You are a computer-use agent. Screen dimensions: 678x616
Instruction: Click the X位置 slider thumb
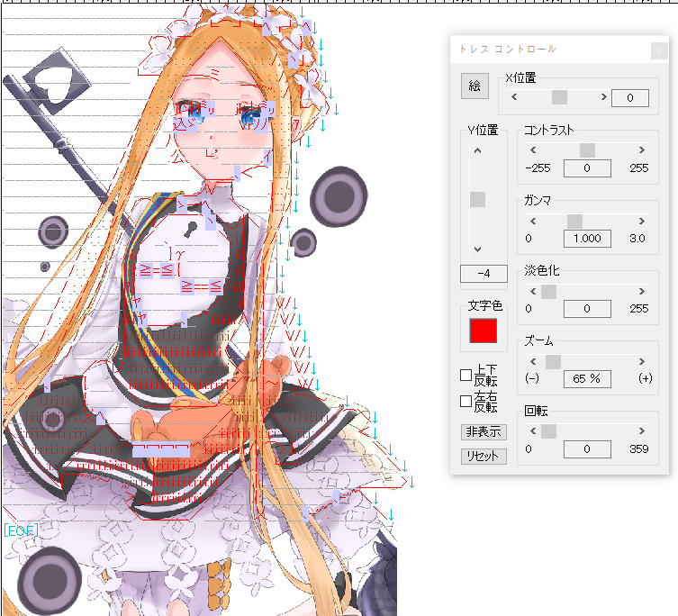point(559,97)
